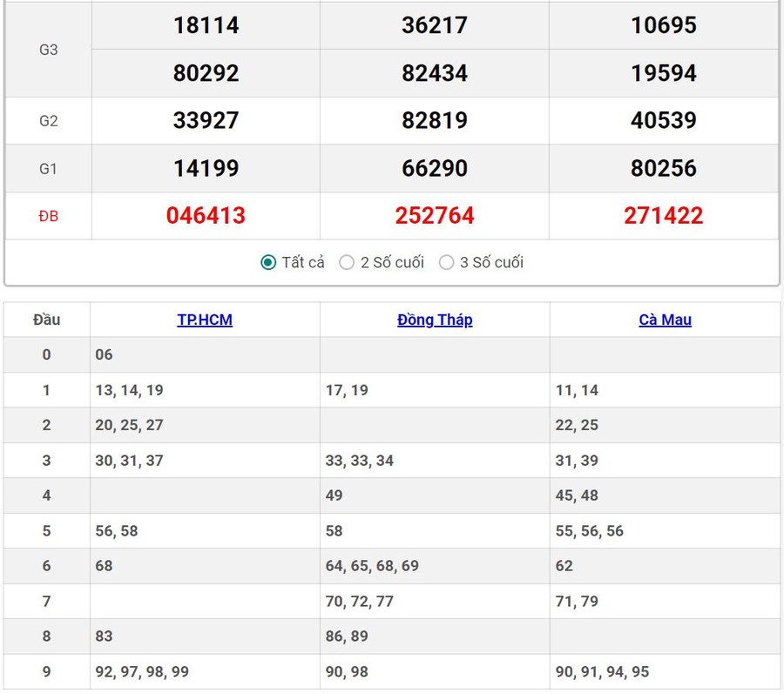Click the 'Đầu' column header
Image resolution: width=784 pixels, height=694 pixels.
(47, 320)
